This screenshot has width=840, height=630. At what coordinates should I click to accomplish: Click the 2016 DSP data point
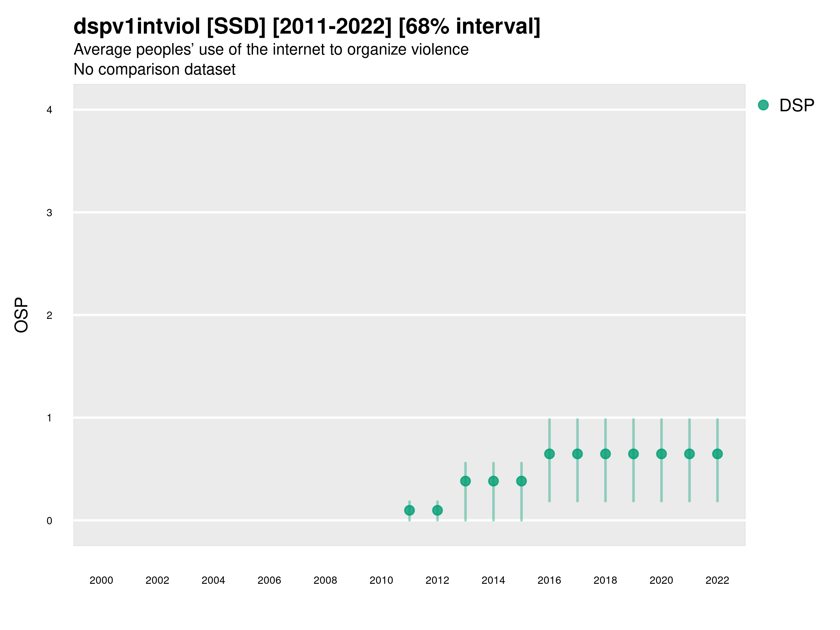pos(549,454)
